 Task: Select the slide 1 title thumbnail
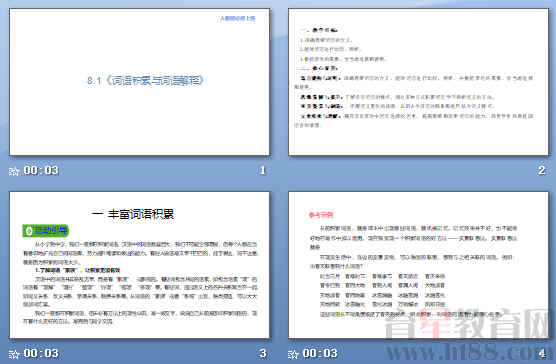139,82
